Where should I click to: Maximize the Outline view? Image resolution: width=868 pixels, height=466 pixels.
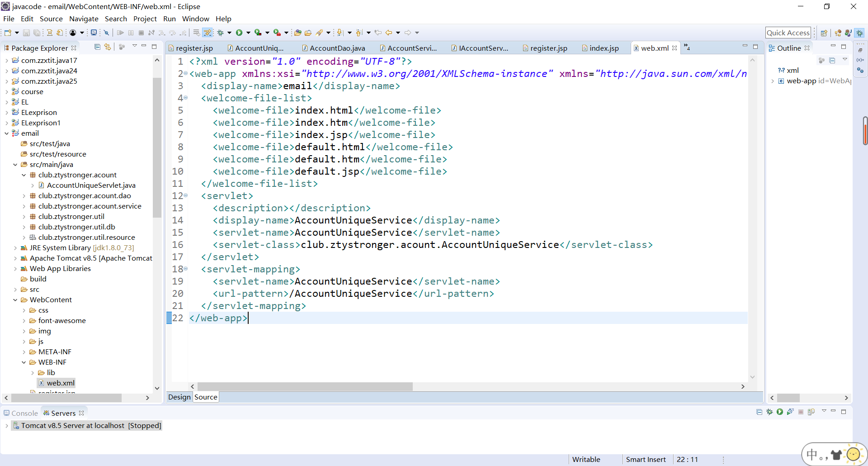coord(843,47)
